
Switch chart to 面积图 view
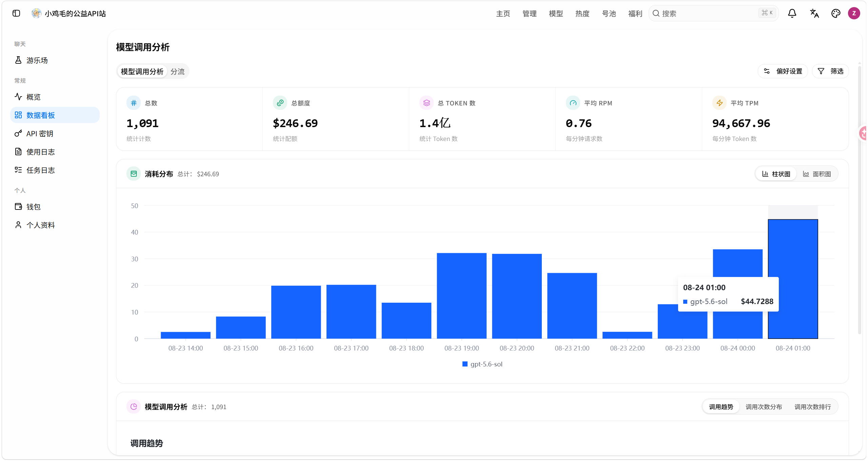click(817, 174)
